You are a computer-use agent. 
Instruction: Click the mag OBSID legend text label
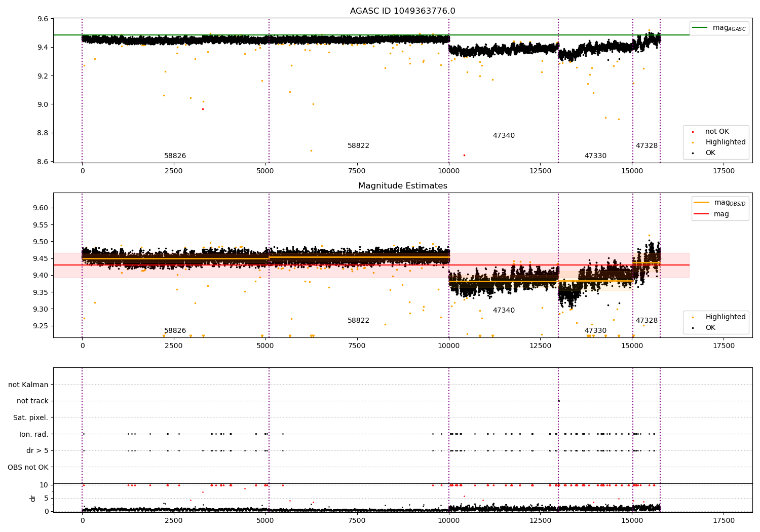pos(730,203)
